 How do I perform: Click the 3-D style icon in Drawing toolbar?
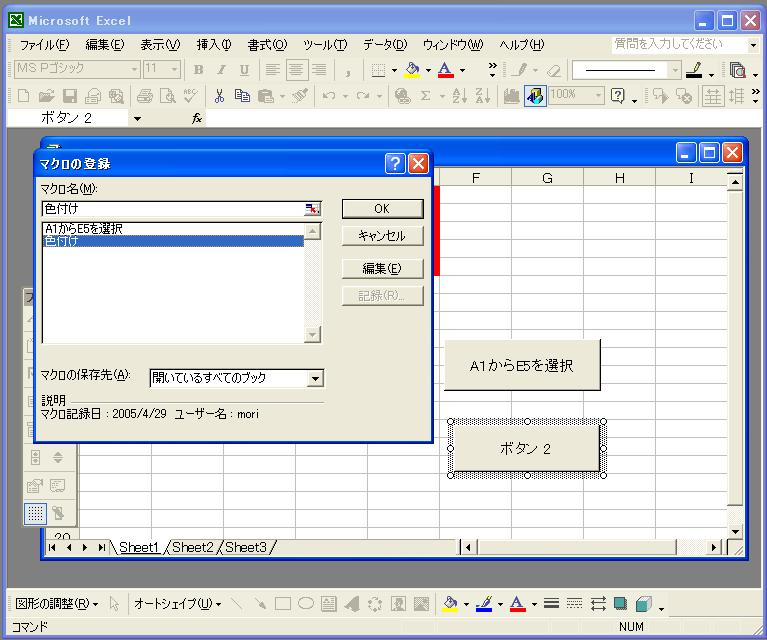click(x=644, y=604)
